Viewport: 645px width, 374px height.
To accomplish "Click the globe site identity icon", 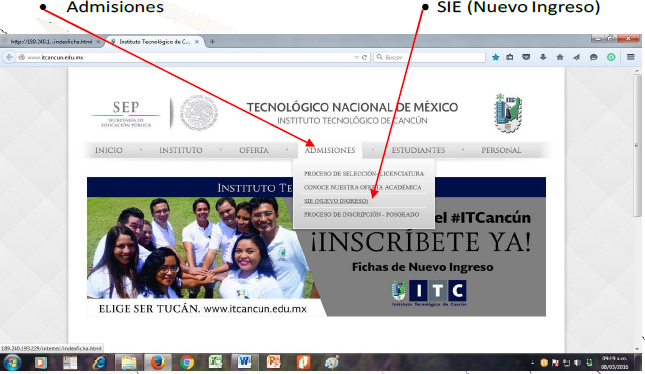I will 21,58.
